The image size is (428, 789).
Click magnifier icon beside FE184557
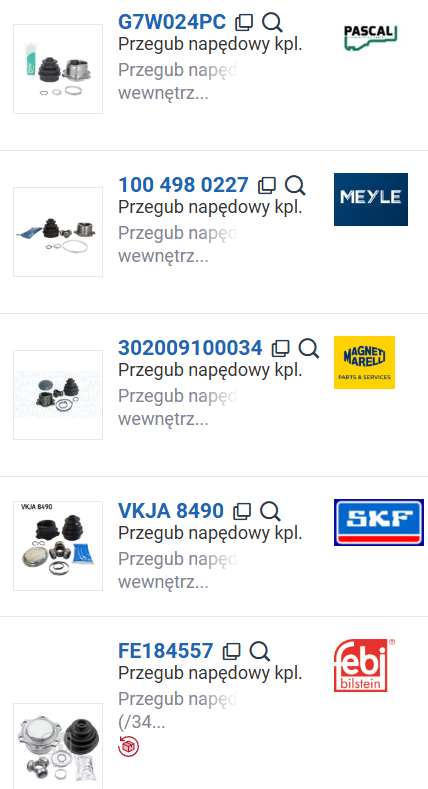pyautogui.click(x=260, y=651)
